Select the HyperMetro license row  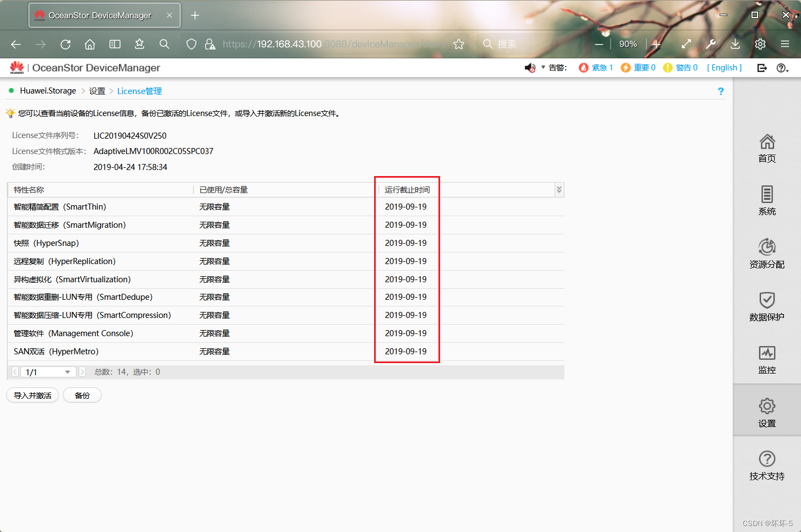[x=286, y=352]
